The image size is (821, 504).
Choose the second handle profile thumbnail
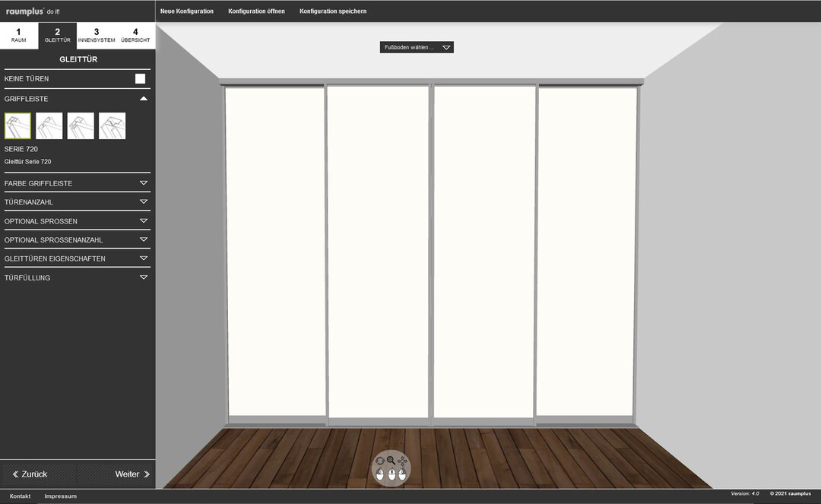click(x=49, y=125)
